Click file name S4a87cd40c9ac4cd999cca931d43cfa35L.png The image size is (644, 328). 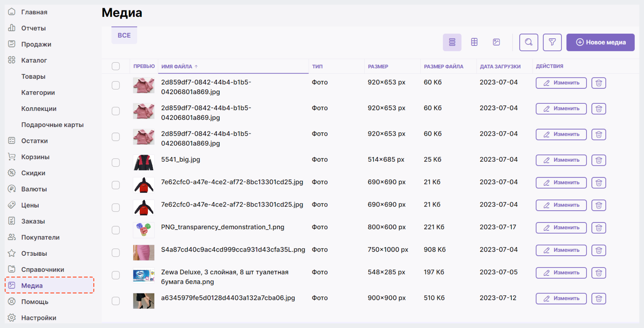coord(233,250)
